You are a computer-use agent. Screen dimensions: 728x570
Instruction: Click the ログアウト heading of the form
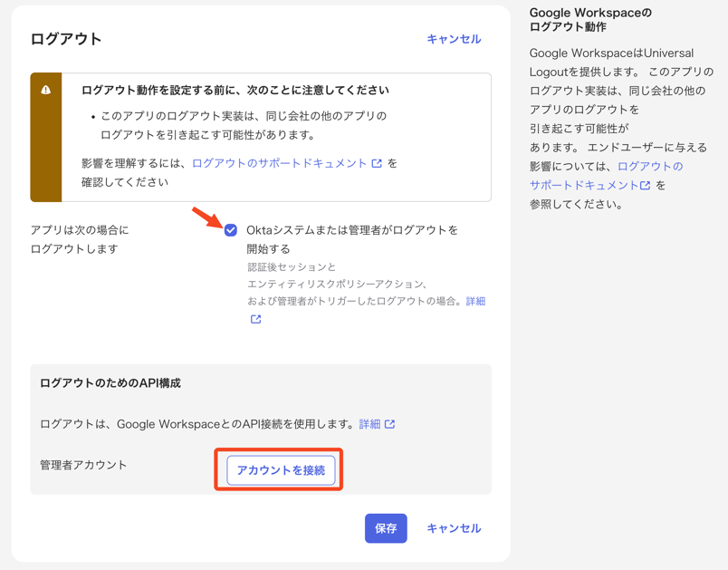point(66,39)
